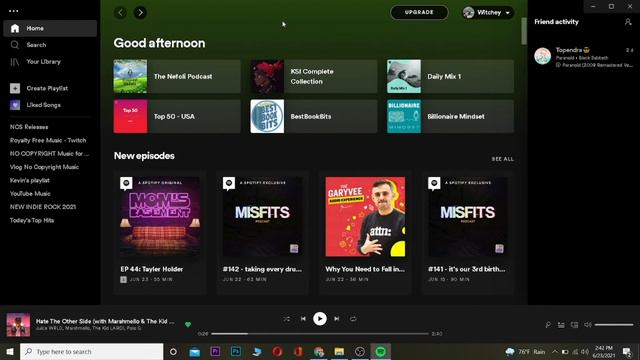Viewport: 640px width, 360px height.
Task: Open Kevin's playlist
Action: pos(29,180)
